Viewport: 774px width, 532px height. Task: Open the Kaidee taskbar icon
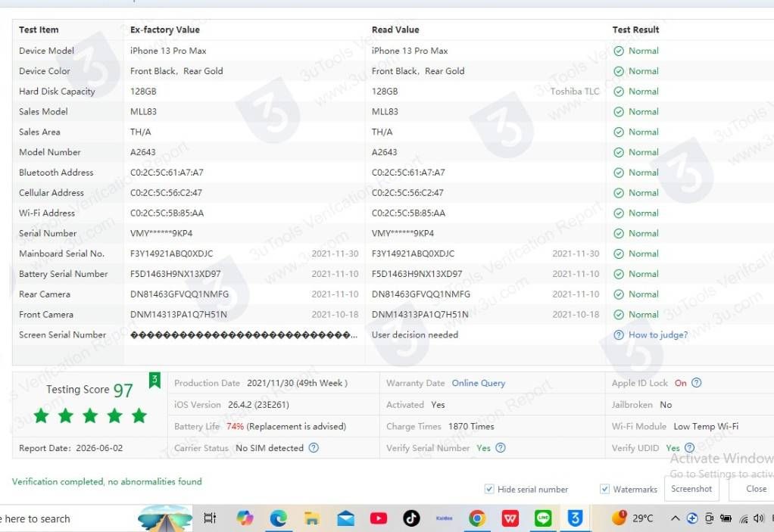tap(445, 518)
